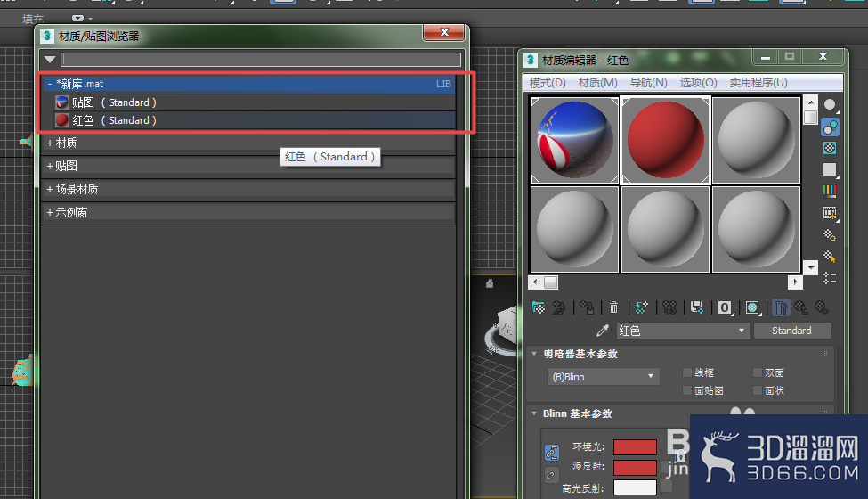Open the 材质(M) menu

[x=598, y=83]
